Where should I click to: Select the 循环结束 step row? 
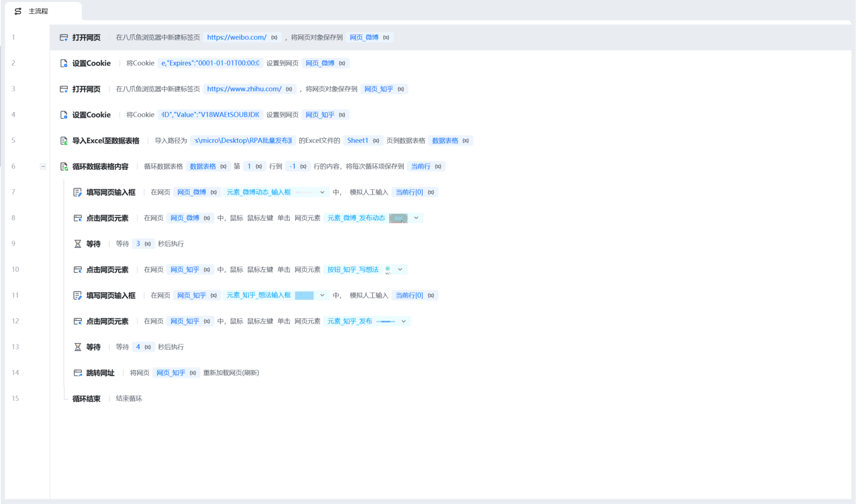87,399
